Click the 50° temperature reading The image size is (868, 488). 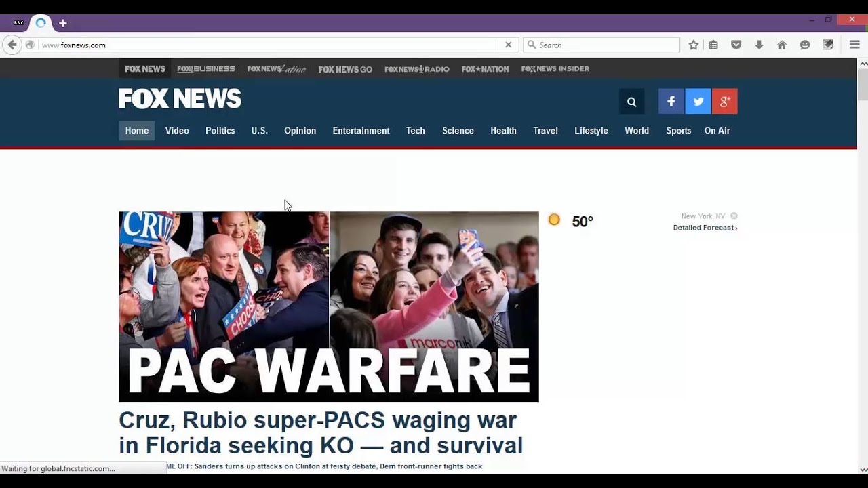point(583,222)
